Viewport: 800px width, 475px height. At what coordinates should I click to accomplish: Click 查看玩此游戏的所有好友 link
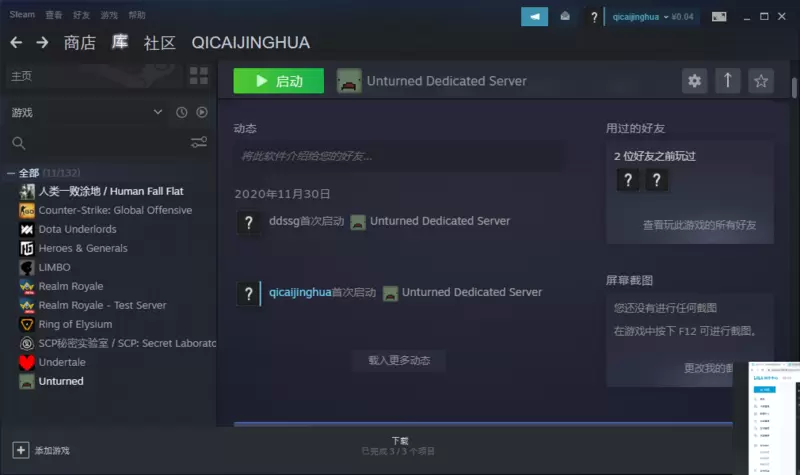[699, 225]
